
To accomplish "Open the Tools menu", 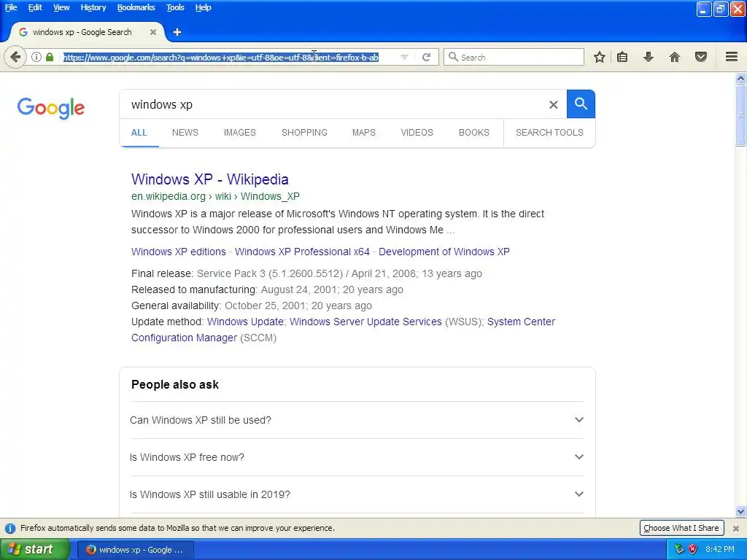I will pos(175,7).
